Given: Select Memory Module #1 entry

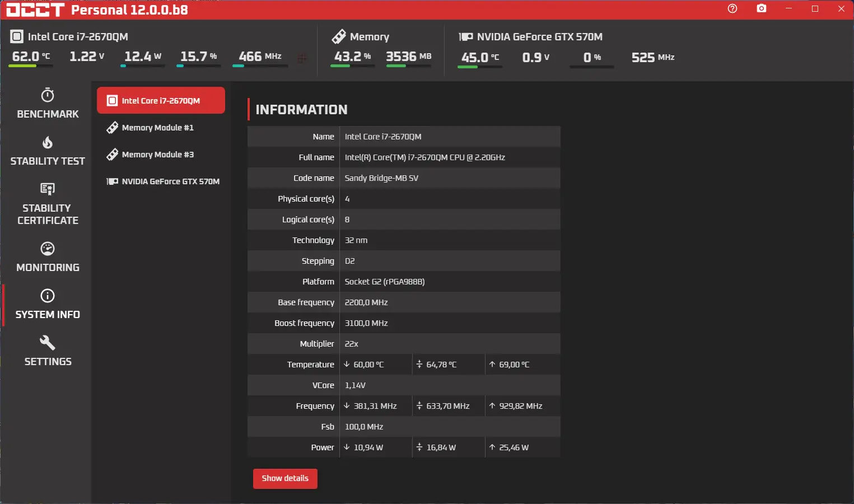Looking at the screenshot, I should 161,128.
